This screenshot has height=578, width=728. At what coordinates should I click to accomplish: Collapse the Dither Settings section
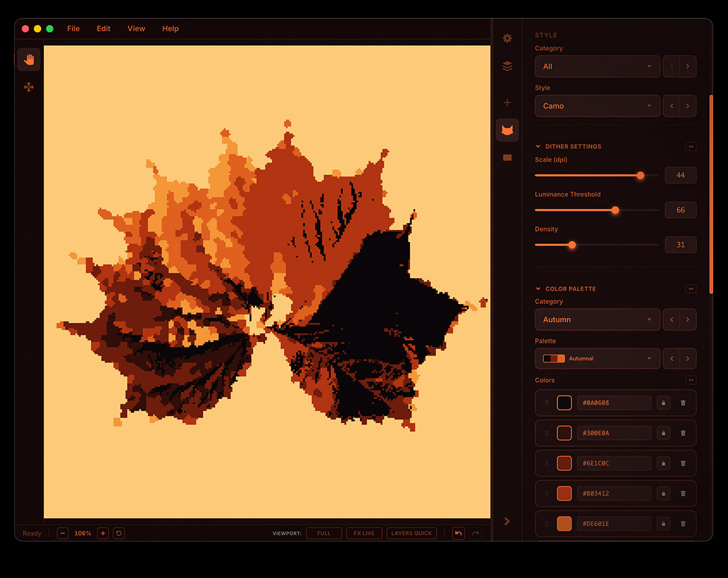(538, 146)
